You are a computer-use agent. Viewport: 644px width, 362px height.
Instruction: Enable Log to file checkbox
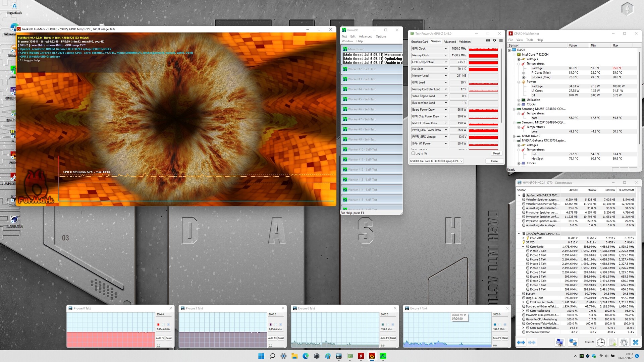413,153
